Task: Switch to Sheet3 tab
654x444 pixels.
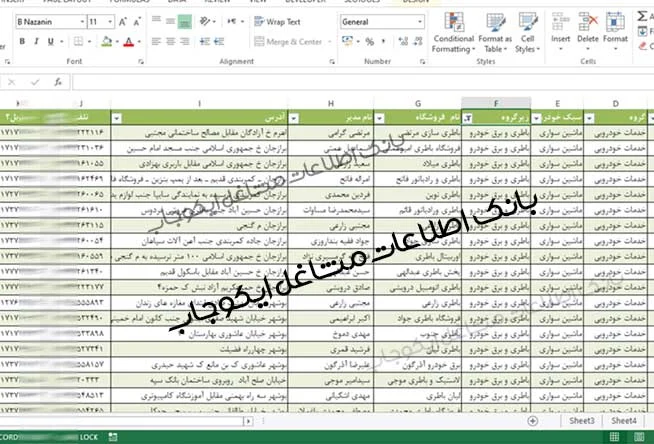Action: [582, 421]
